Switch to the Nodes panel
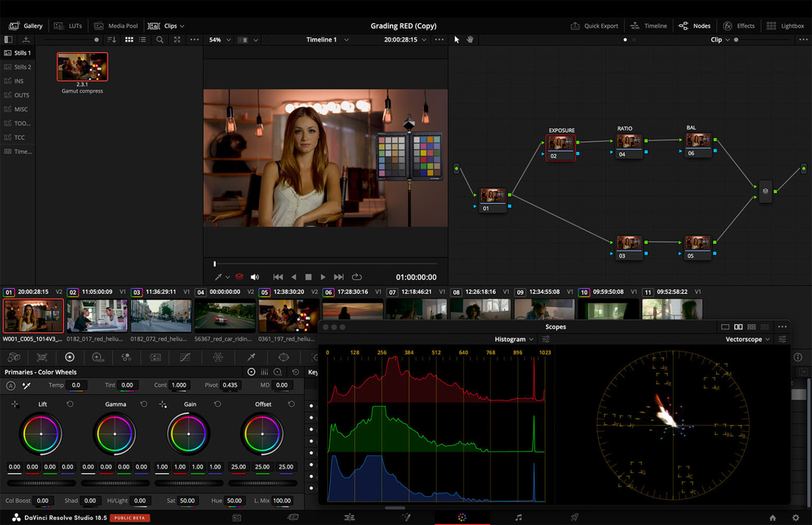Image resolution: width=812 pixels, height=525 pixels. click(x=695, y=26)
